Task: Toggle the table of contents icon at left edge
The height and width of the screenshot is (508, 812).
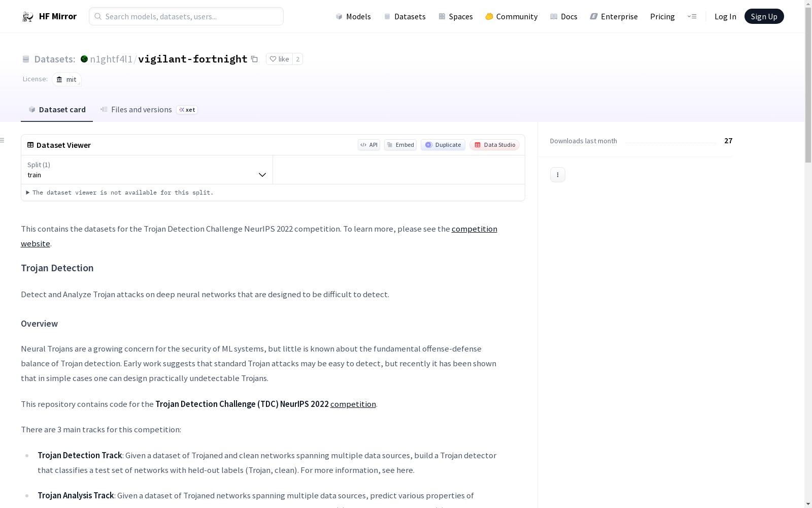Action: [3, 140]
